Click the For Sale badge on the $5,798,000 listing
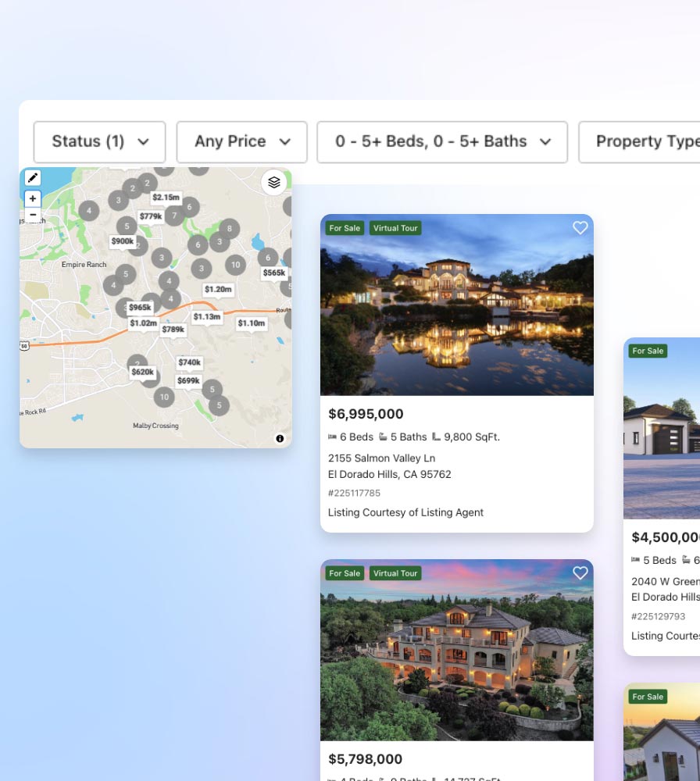The height and width of the screenshot is (781, 700). click(x=345, y=572)
